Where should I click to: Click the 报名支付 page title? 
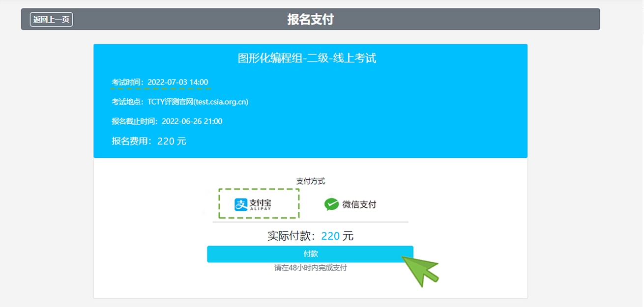pos(311,20)
